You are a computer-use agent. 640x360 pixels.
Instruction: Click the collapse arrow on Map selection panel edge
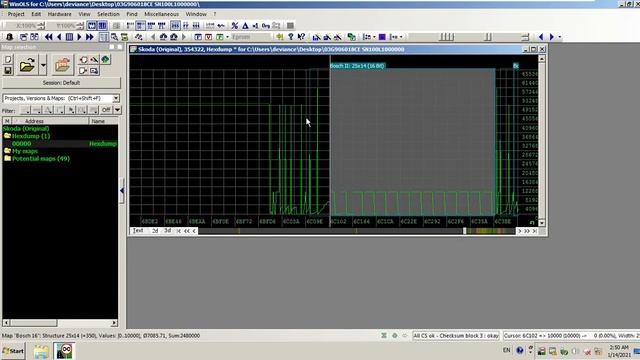[122, 191]
